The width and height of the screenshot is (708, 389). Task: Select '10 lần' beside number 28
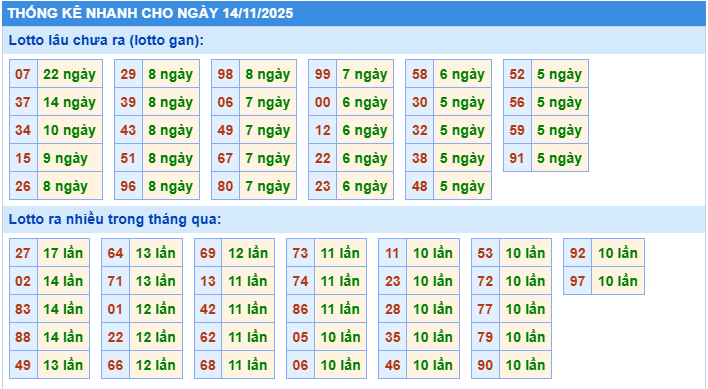433,309
